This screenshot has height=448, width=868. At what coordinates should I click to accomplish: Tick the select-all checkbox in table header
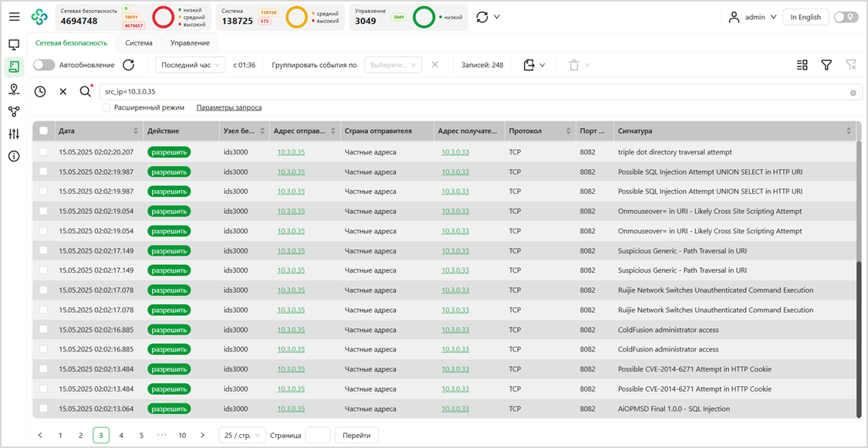pyautogui.click(x=44, y=131)
